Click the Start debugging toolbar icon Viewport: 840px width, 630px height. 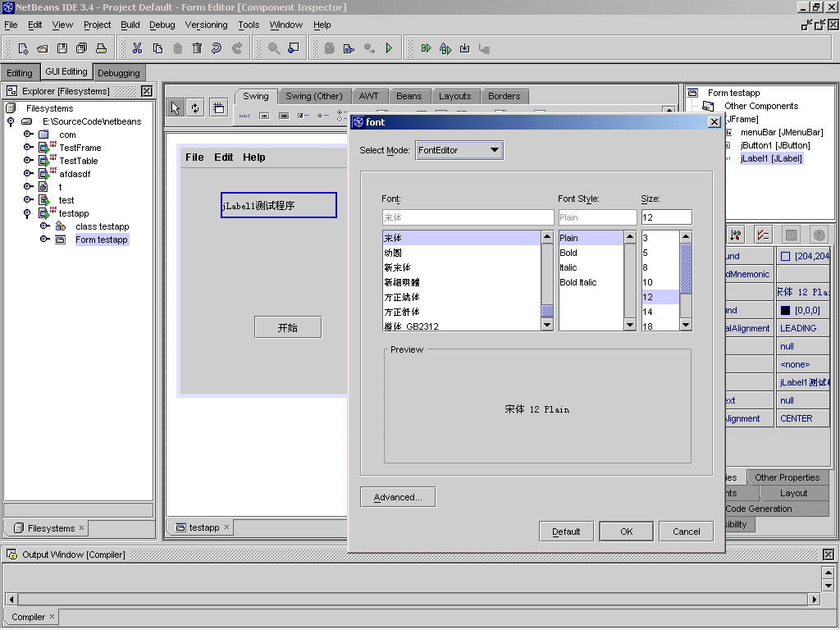click(x=426, y=48)
